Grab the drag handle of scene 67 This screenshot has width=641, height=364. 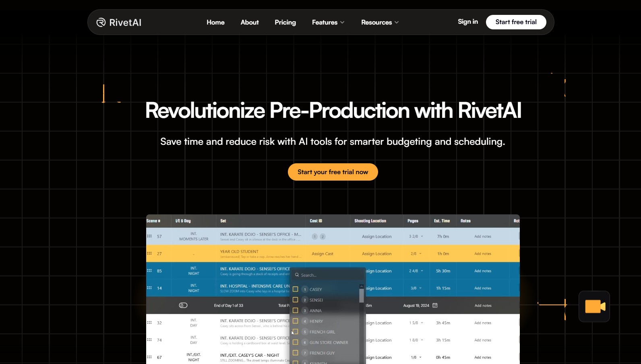pyautogui.click(x=149, y=357)
